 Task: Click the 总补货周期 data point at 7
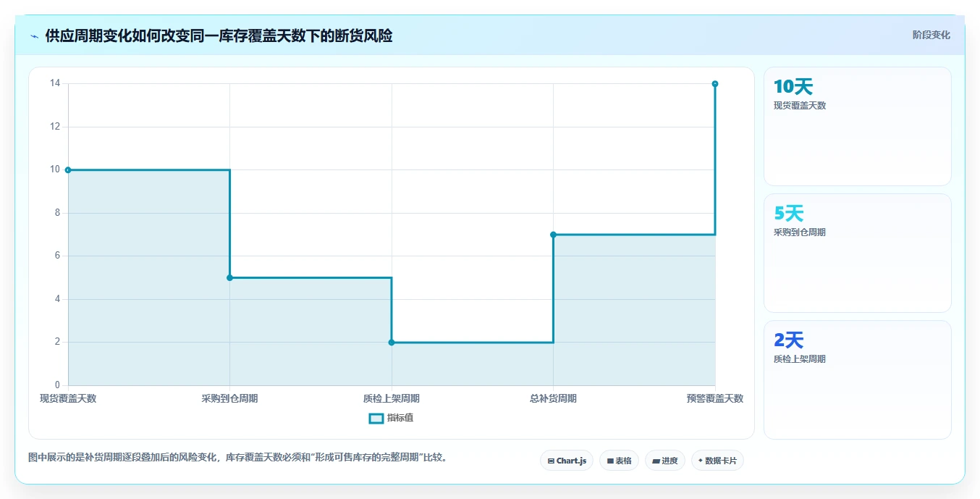pyautogui.click(x=553, y=235)
